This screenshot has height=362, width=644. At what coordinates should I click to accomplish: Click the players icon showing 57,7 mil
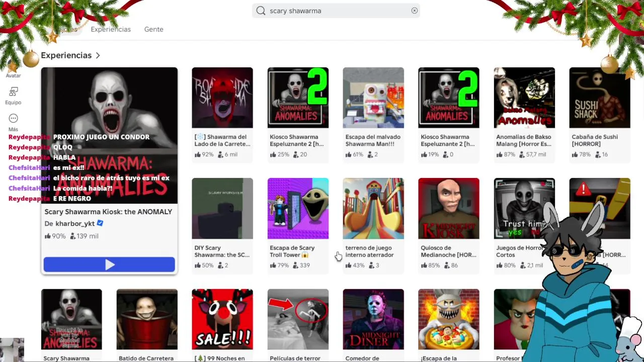(523, 154)
